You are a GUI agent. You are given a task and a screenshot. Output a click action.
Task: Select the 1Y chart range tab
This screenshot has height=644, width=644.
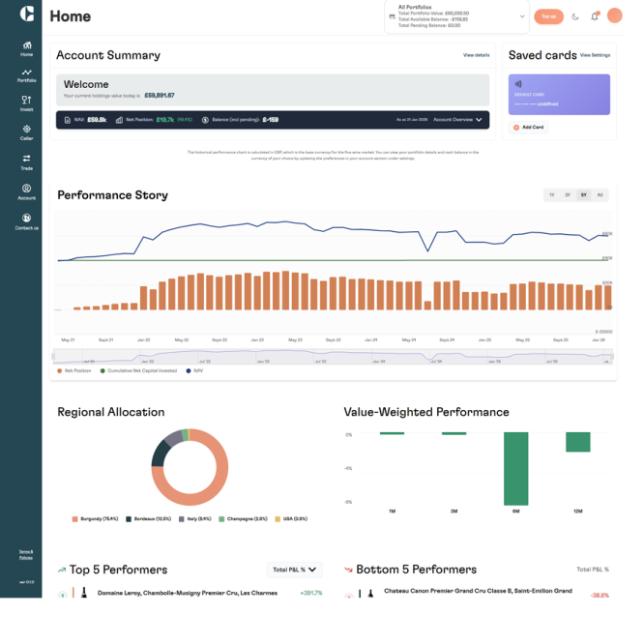(552, 195)
